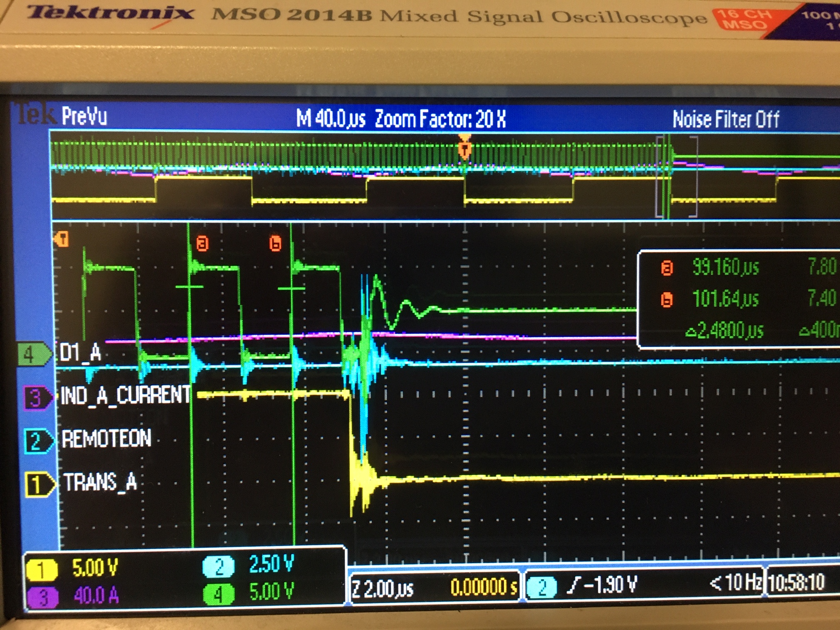This screenshot has height=630, width=840.
Task: Click the '< 10 Hz' frequency readout
Action: pyautogui.click(x=737, y=582)
